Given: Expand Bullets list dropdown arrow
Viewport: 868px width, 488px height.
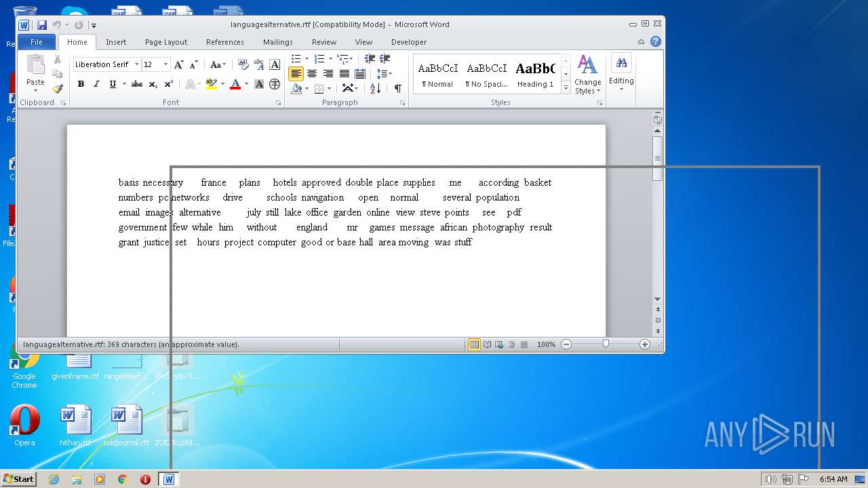Looking at the screenshot, I should (307, 59).
